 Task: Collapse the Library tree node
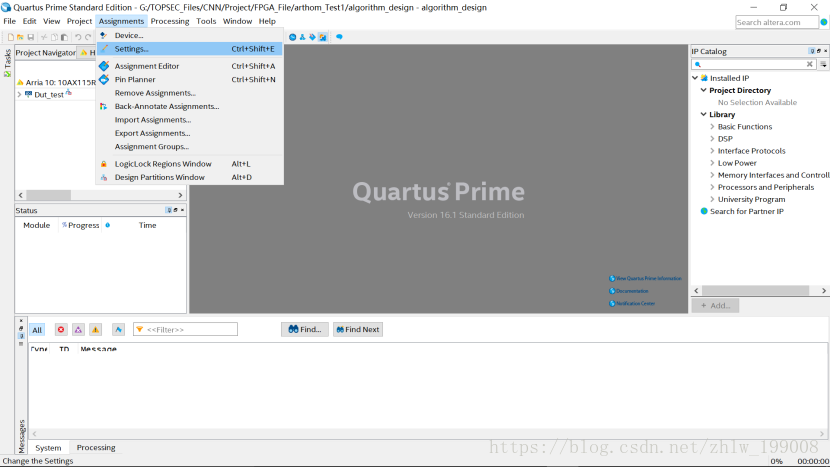click(x=703, y=114)
